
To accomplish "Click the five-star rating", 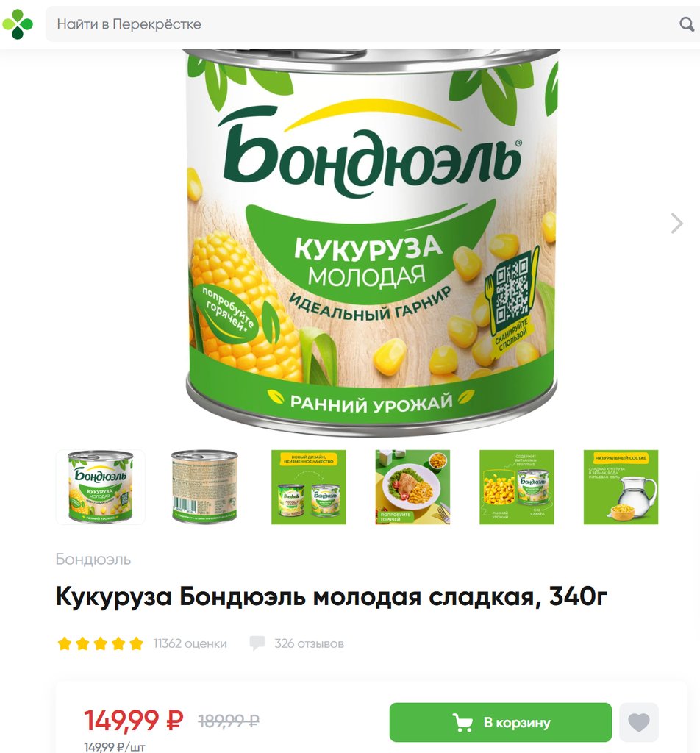I will pos(100,643).
